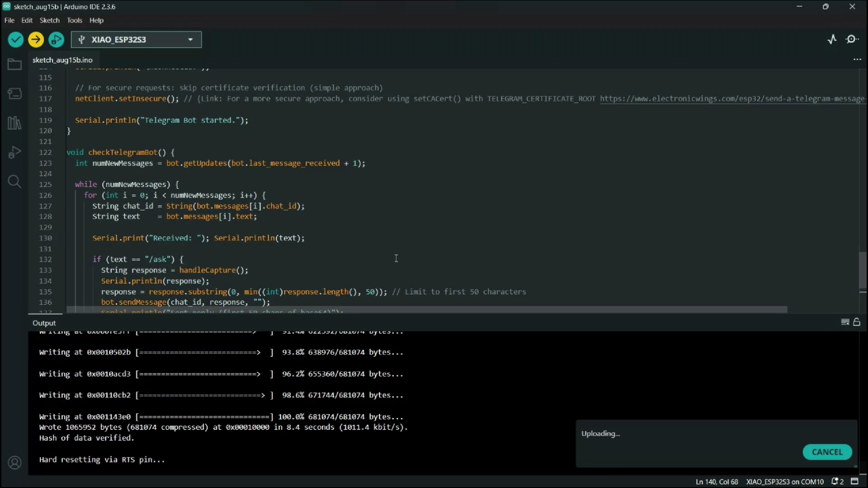Click the "Uploading..." notification text
The width and height of the screenshot is (868, 488).
pyautogui.click(x=601, y=434)
